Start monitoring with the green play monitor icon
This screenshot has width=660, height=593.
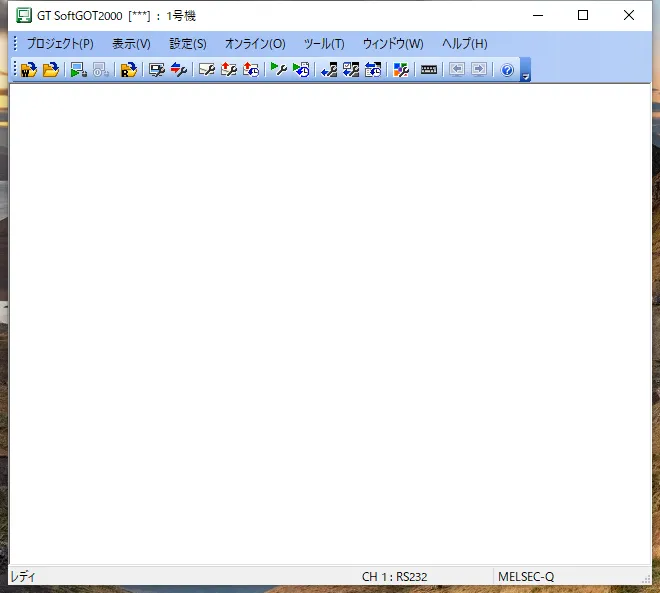click(78, 70)
